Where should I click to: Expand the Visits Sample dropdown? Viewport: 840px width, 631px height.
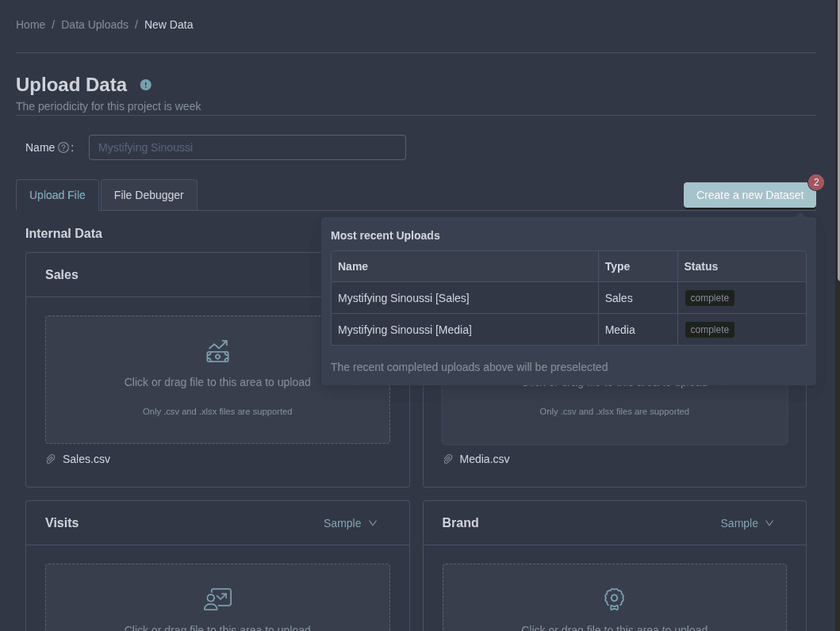351,523
